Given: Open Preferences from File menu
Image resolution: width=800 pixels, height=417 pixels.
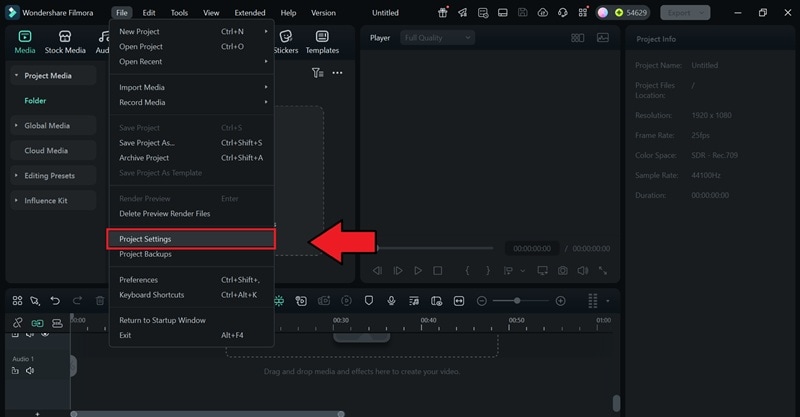Looking at the screenshot, I should point(192,280).
